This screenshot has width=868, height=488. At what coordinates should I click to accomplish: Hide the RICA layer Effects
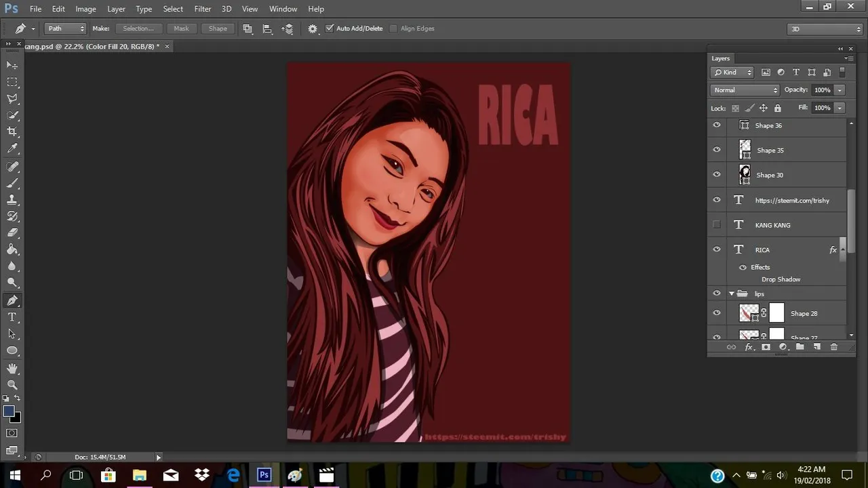tap(743, 267)
